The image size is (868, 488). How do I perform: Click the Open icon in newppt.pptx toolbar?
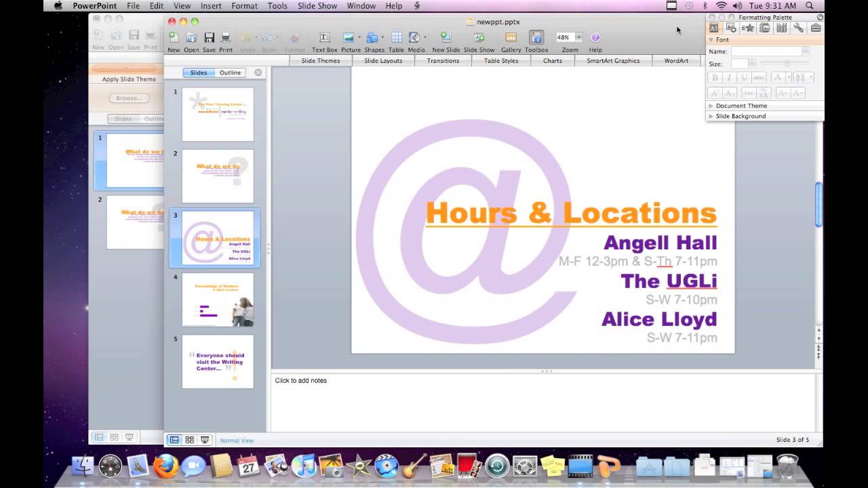pyautogui.click(x=192, y=38)
